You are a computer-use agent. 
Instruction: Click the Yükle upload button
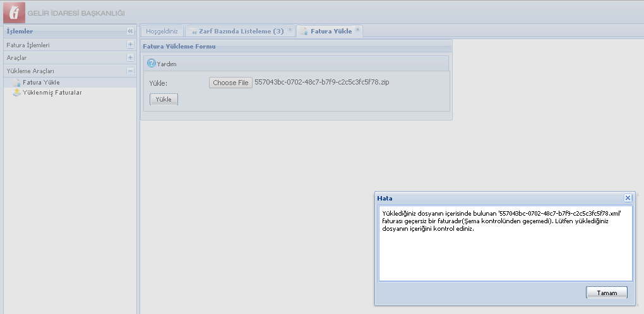click(x=164, y=100)
